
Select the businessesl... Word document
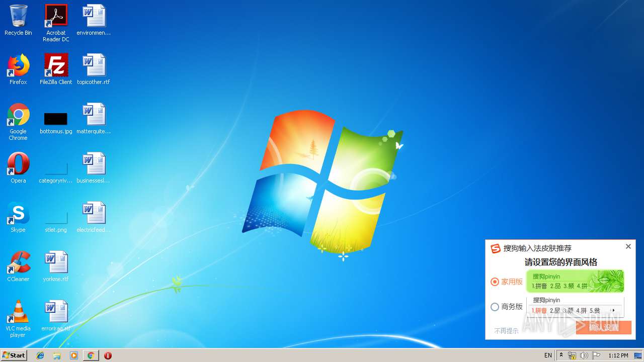tap(94, 168)
